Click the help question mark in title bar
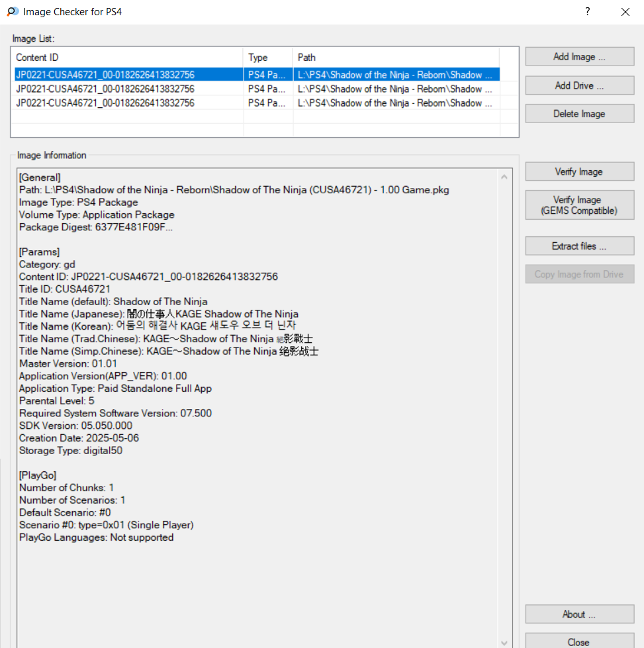This screenshot has height=648, width=644. pyautogui.click(x=587, y=11)
